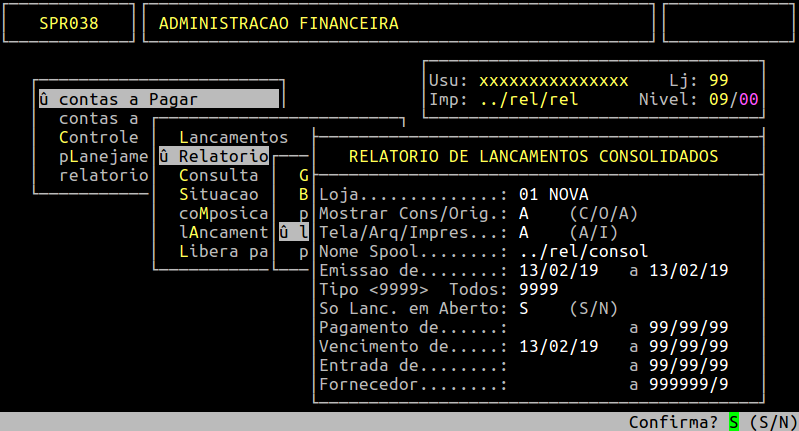
Task: Click the Loja field value '01 NOVA'
Action: [x=554, y=194]
